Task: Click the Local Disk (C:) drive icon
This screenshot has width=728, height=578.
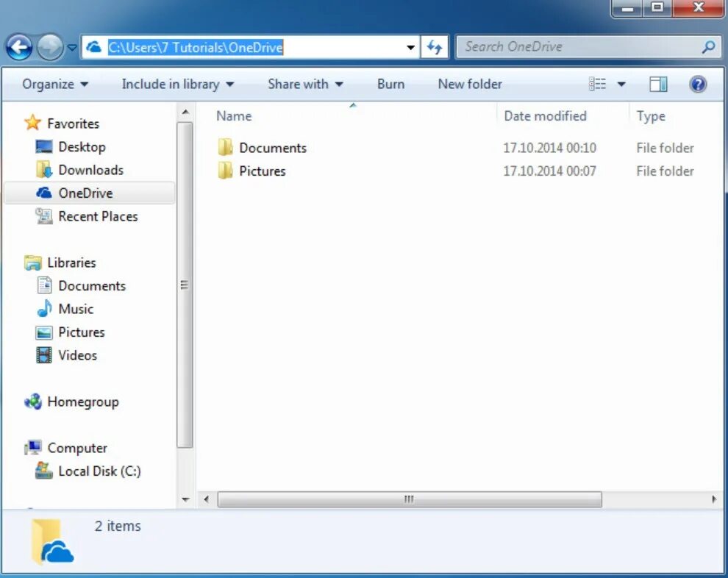Action: tap(44, 471)
